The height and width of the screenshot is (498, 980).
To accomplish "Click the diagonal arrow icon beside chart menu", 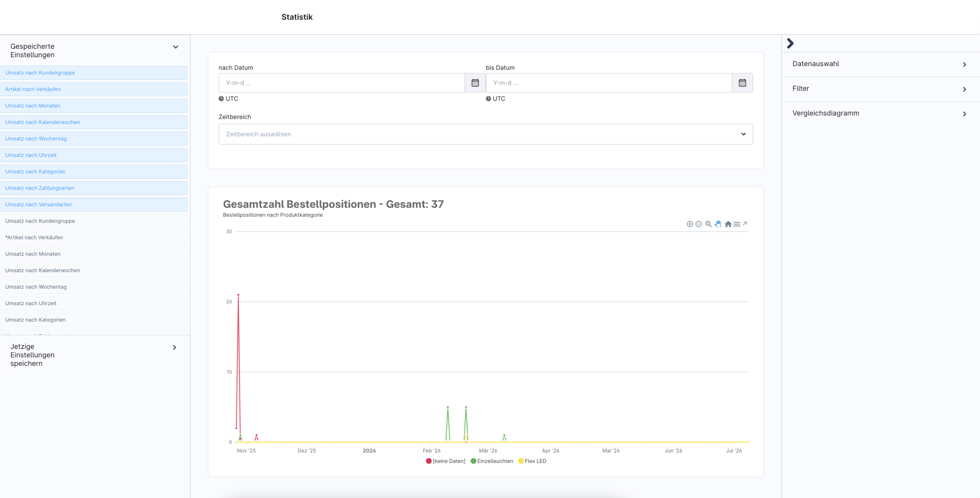I will pos(745,223).
